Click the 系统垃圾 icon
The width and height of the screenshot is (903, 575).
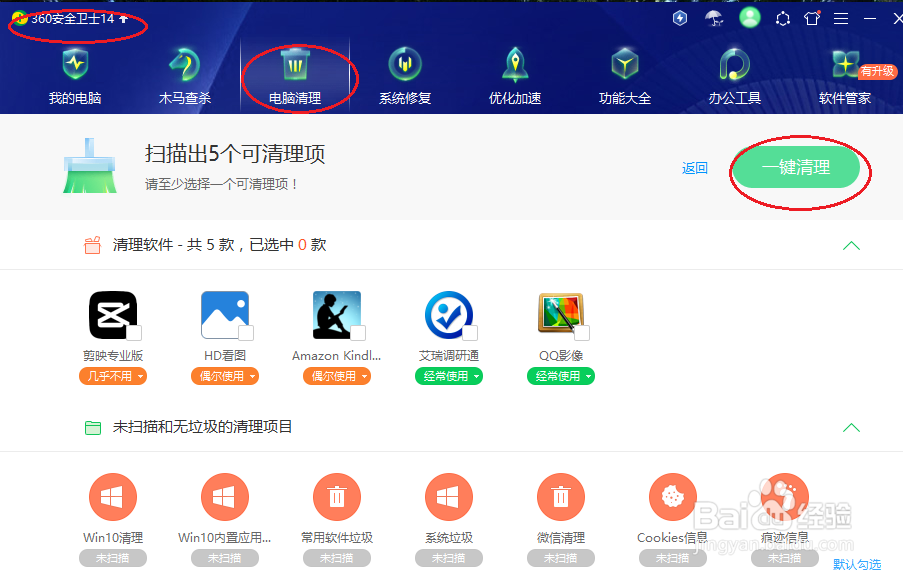coord(449,497)
